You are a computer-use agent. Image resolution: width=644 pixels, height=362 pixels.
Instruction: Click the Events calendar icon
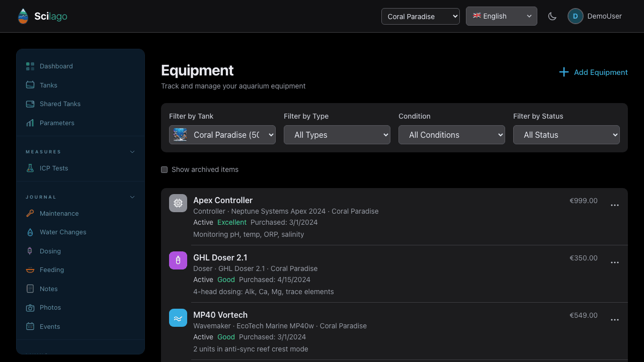coord(30,326)
